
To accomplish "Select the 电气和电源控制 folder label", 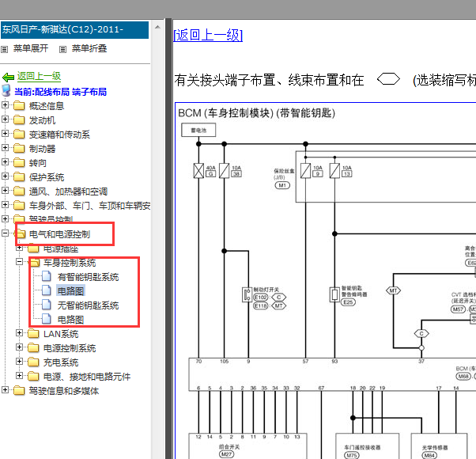I will pyautogui.click(x=59, y=234).
